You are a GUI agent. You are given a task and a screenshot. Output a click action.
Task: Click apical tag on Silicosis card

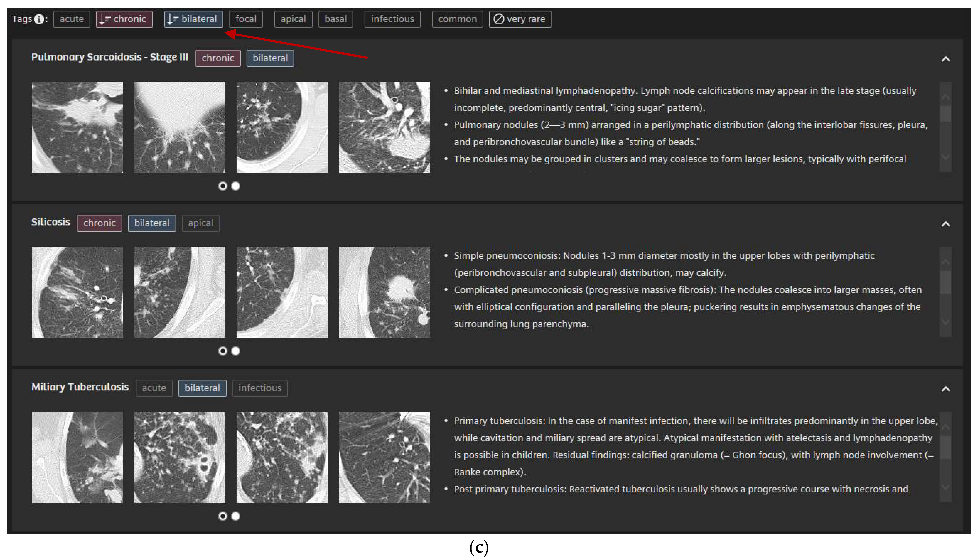[201, 223]
